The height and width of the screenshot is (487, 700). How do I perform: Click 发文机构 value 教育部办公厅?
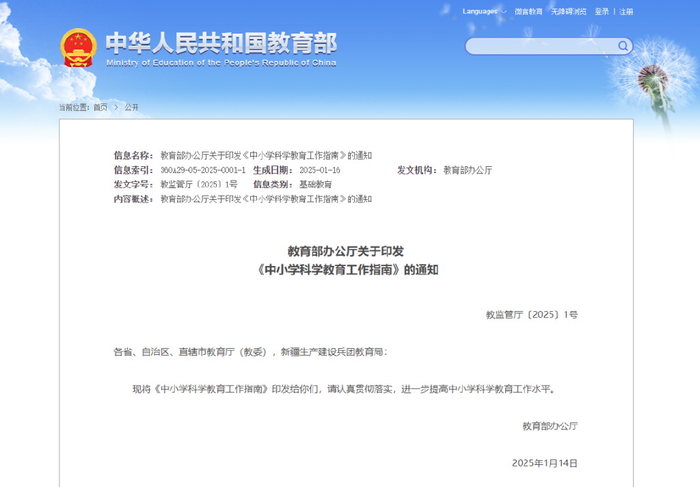467,170
